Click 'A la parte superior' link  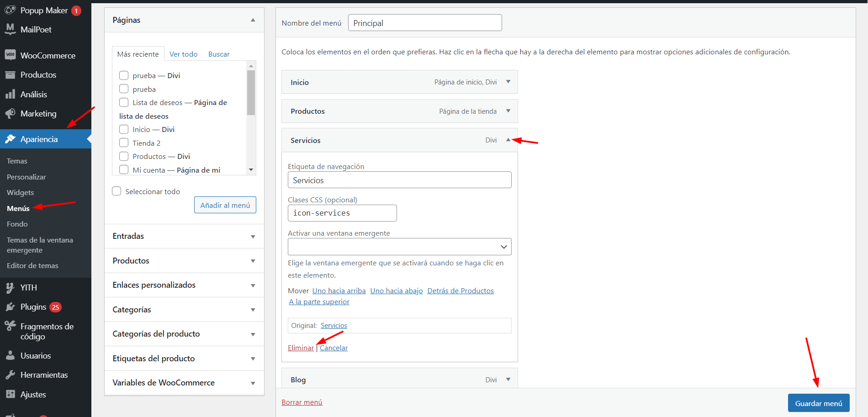point(319,301)
